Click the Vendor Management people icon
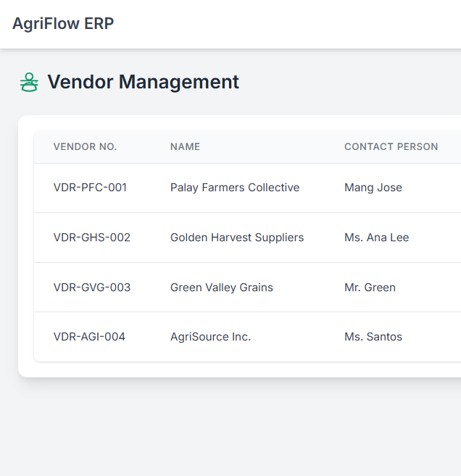The width and height of the screenshot is (461, 476). (29, 83)
